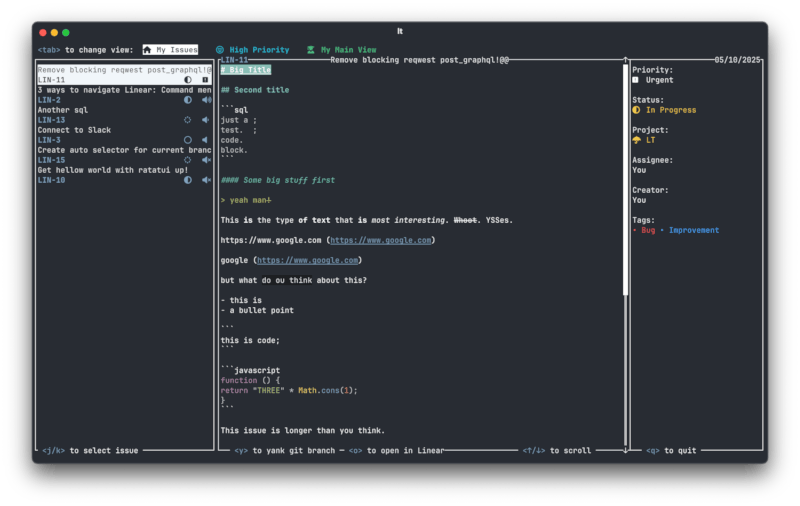Image resolution: width=800 pixels, height=506 pixels.
Task: Switch to the High Priority view tab
Action: (x=253, y=49)
